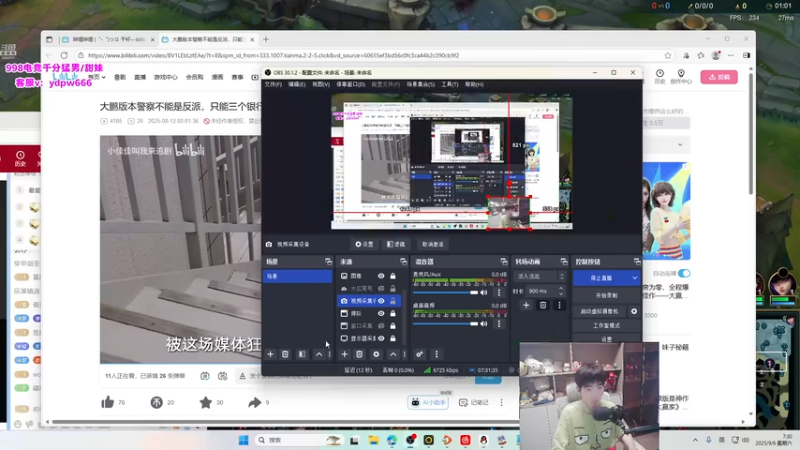Hide the selected video capture device source

point(381,301)
